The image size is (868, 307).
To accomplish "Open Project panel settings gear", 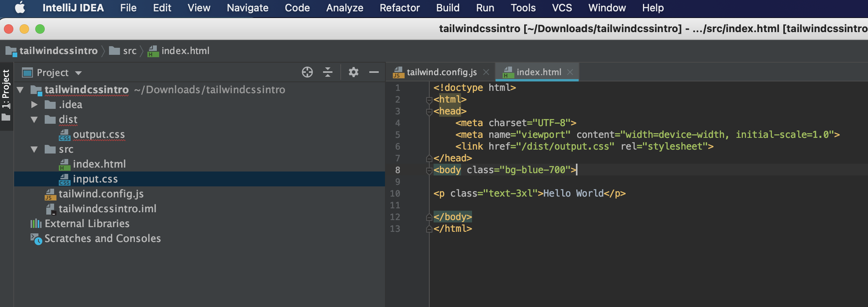I will (354, 72).
